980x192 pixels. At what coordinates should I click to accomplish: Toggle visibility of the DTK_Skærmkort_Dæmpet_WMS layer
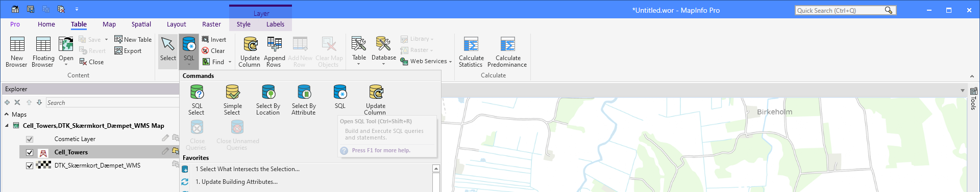click(x=30, y=166)
